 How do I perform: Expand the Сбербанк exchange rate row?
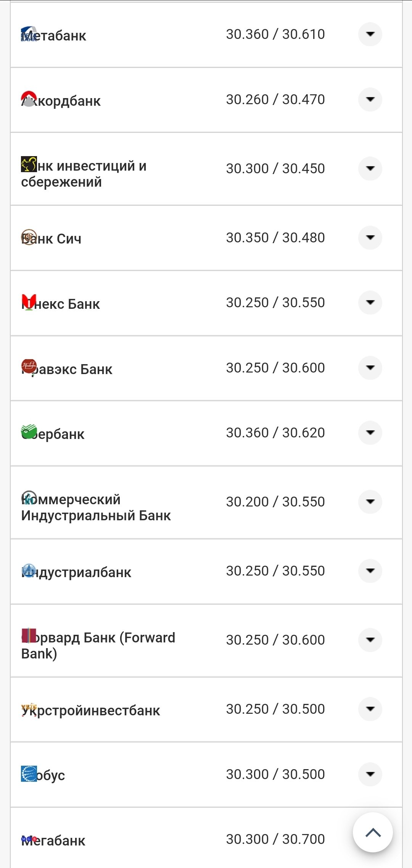pyautogui.click(x=370, y=432)
